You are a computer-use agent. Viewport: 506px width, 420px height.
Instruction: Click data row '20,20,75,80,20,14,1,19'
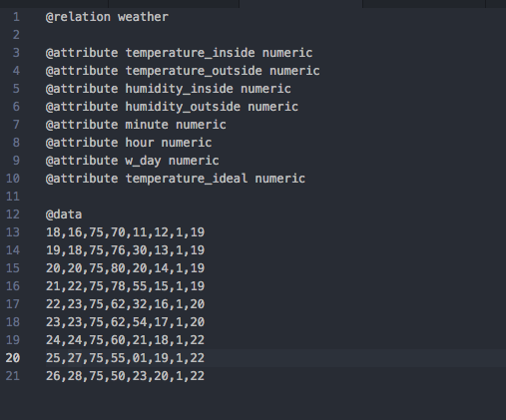[125, 268]
